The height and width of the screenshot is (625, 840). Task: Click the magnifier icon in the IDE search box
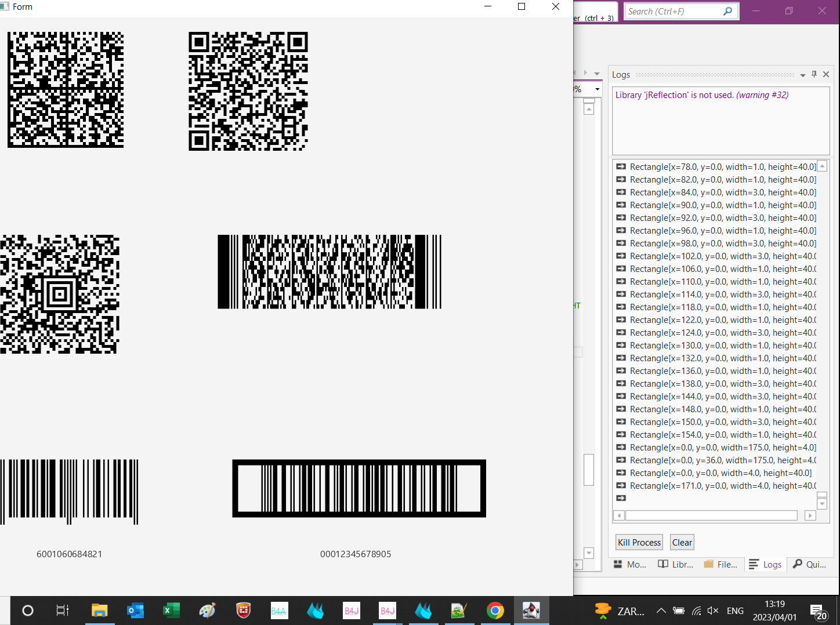tap(727, 11)
